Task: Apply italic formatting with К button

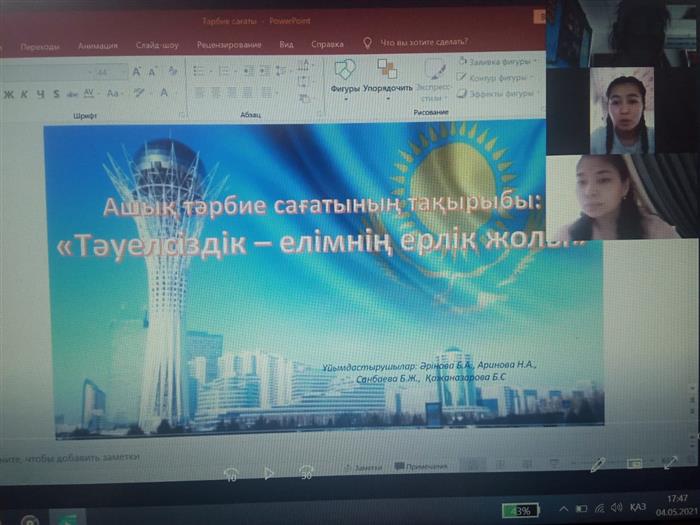Action: pyautogui.click(x=24, y=94)
